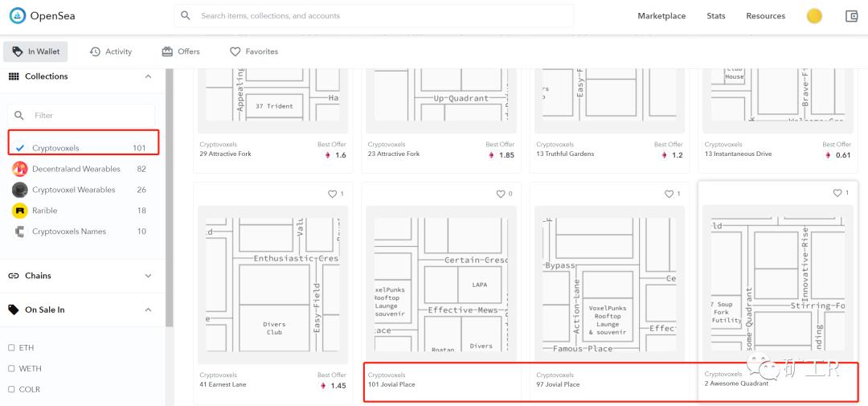The height and width of the screenshot is (406, 868).
Task: Click the Chains link icon
Action: 14,276
